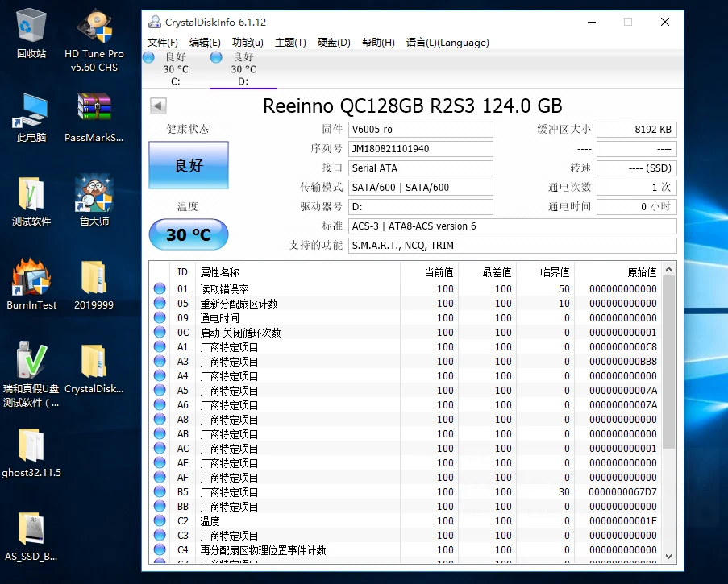This screenshot has height=584, width=728.
Task: Open the 语言(L)(Language) menu
Action: point(447,43)
